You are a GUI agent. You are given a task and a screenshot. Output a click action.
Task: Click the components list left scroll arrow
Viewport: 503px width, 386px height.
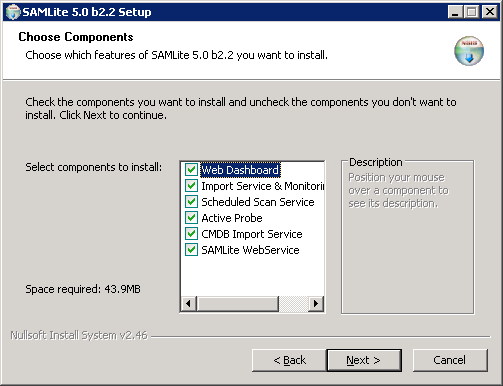coord(189,303)
